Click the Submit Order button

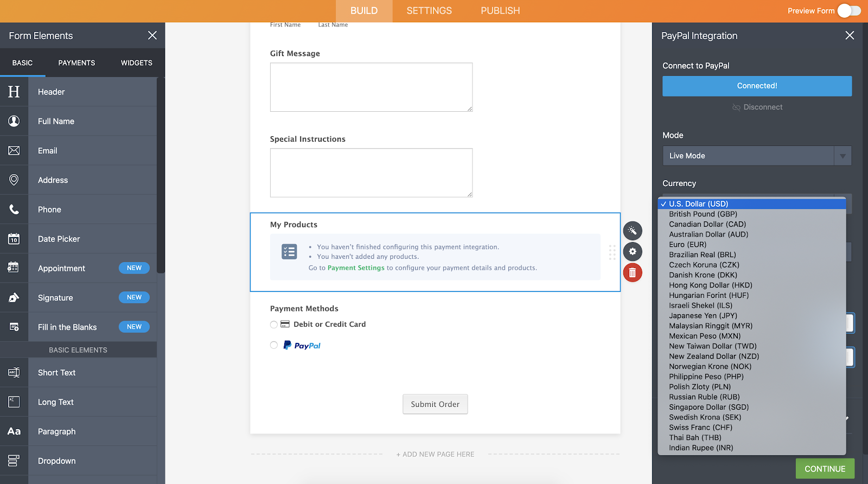pos(435,404)
